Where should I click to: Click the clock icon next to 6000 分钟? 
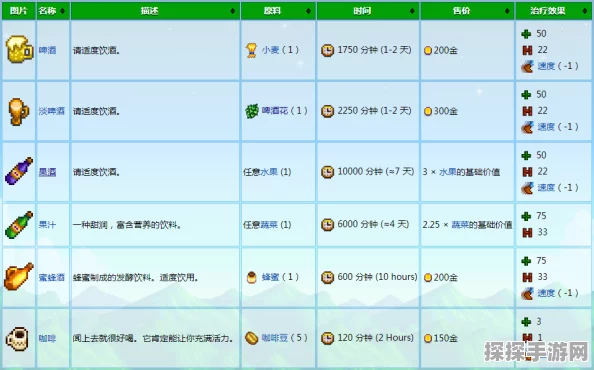(x=328, y=225)
